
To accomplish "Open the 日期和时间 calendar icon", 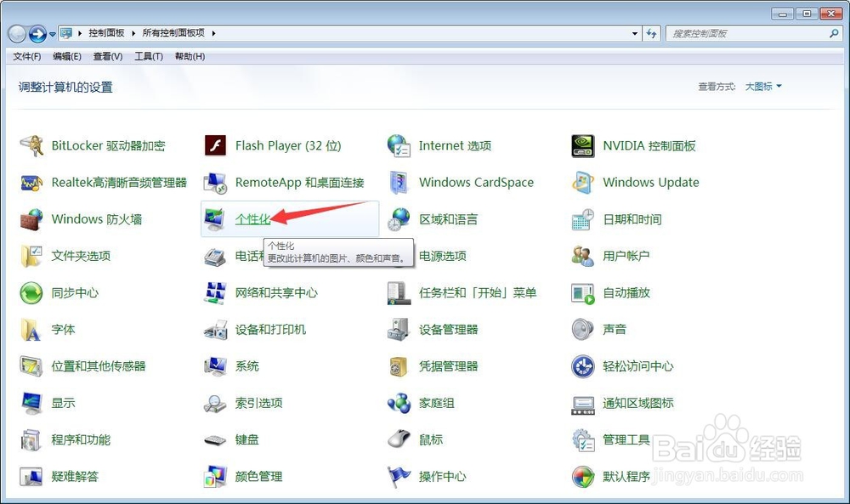I will 583,219.
